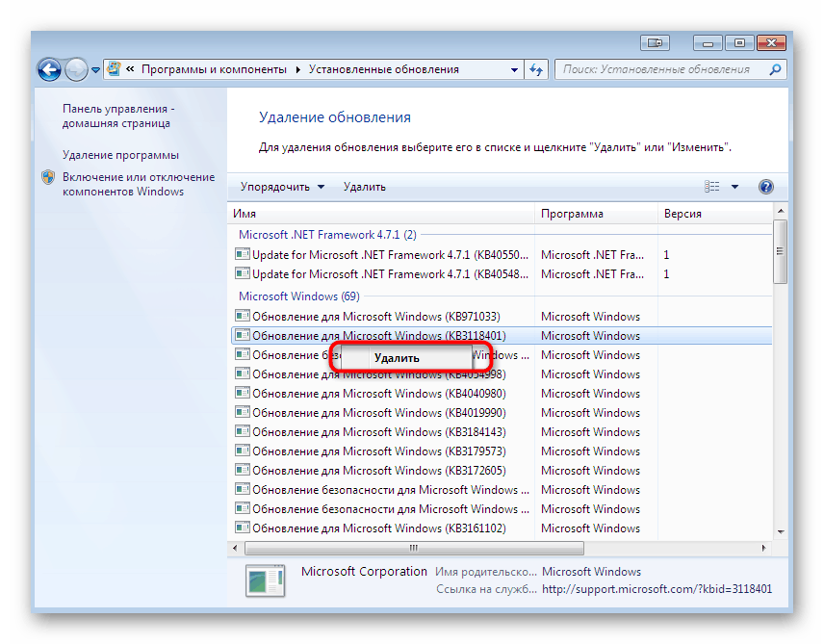
Task: Click icon of .NET update KB40548
Action: [x=243, y=273]
